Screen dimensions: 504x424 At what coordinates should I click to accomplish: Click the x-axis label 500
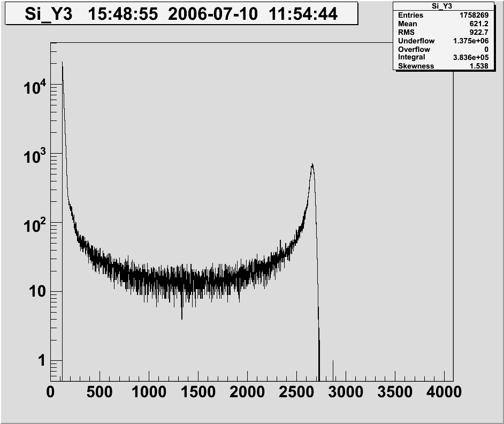click(x=100, y=392)
